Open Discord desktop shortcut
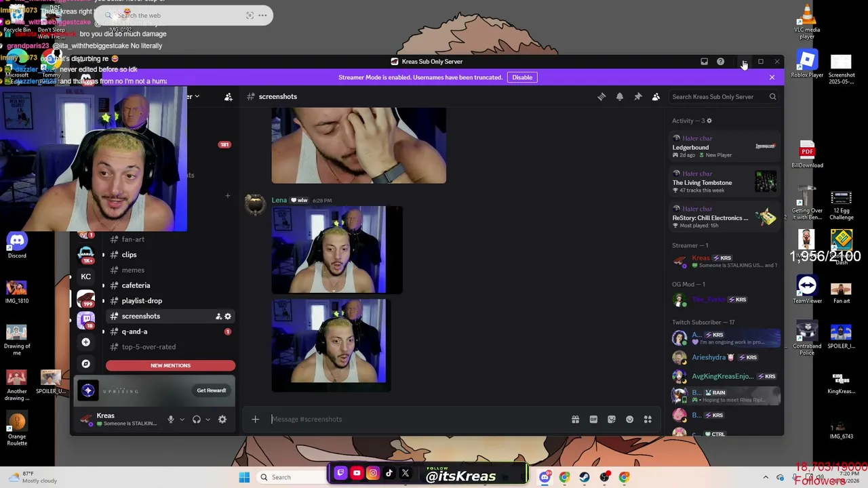 [17, 245]
